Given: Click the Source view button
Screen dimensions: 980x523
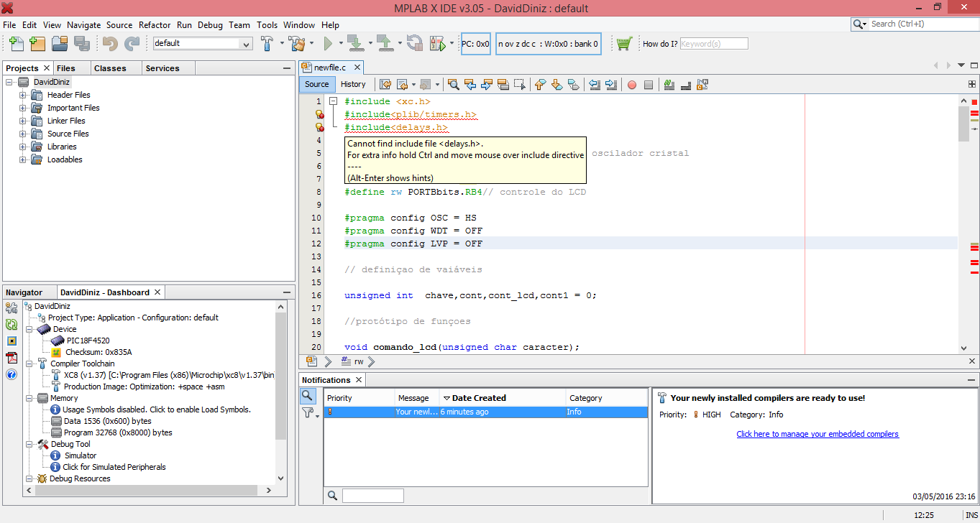Looking at the screenshot, I should click(x=316, y=84).
